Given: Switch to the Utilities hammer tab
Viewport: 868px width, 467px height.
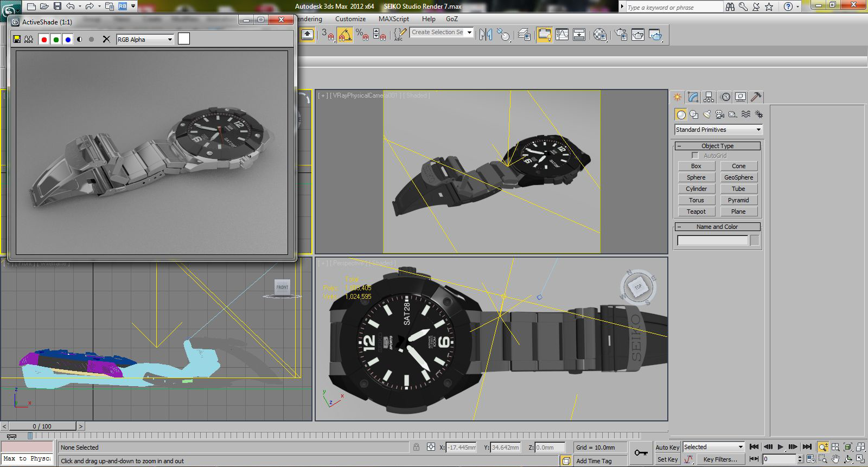Looking at the screenshot, I should 756,97.
